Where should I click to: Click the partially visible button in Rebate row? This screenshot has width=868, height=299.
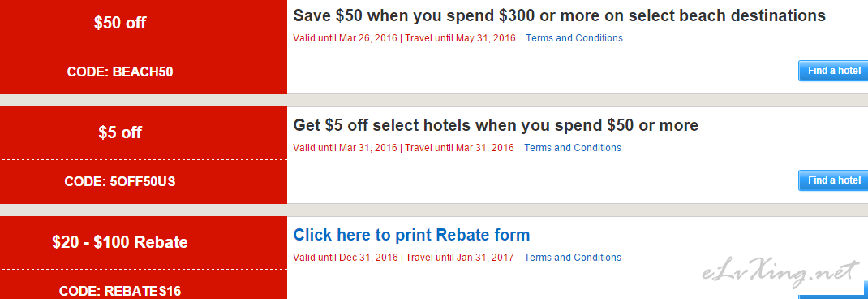pos(833,289)
